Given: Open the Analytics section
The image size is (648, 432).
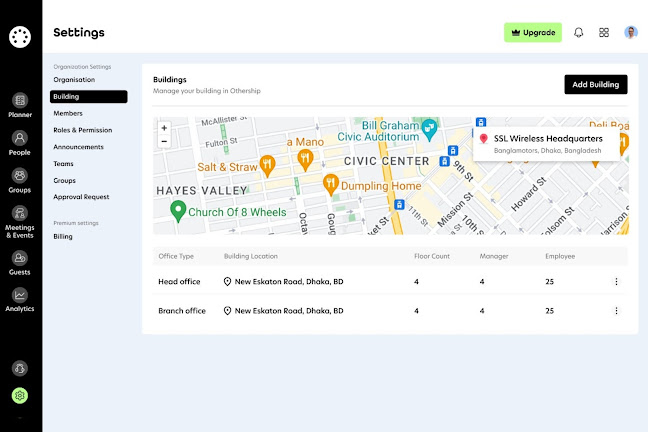Looking at the screenshot, I should tap(20, 300).
